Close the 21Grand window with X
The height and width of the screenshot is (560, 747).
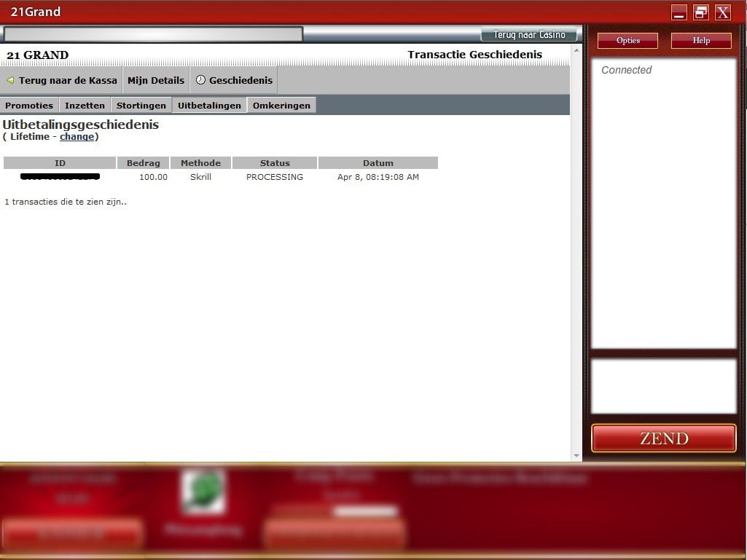pyautogui.click(x=723, y=12)
